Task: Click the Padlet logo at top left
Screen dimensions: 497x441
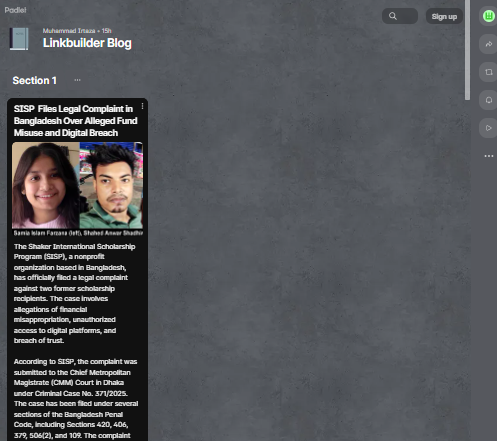Action: [15, 10]
